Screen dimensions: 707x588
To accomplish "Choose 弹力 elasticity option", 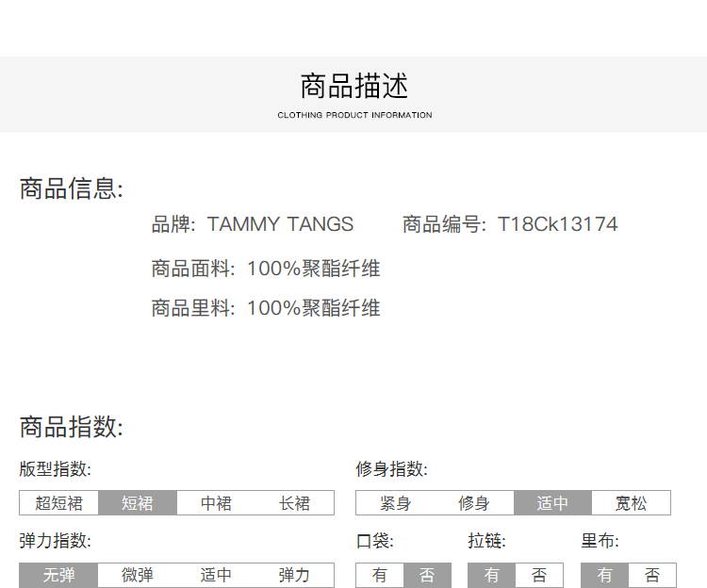I will point(294,575).
